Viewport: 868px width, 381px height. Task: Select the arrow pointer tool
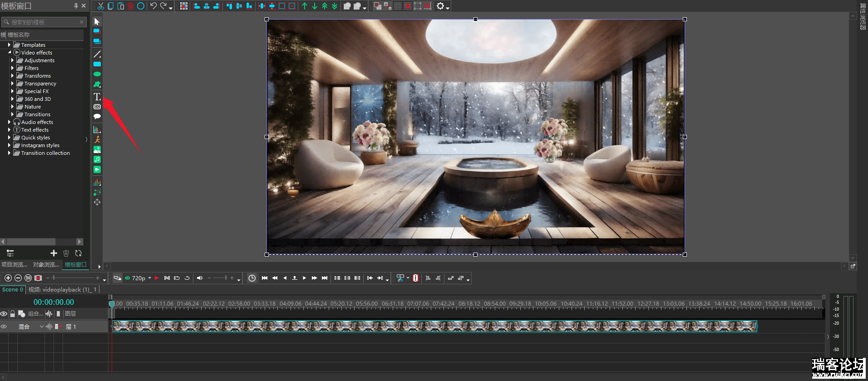(x=97, y=21)
